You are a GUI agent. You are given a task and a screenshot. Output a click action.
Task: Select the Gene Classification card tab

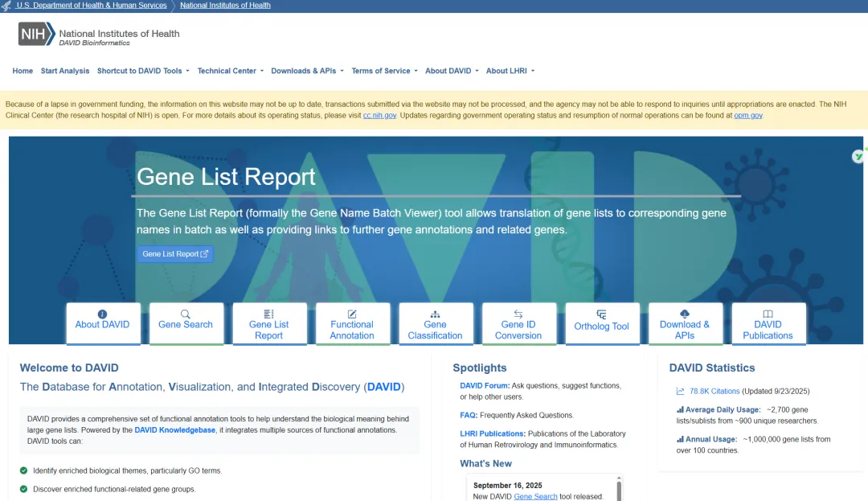(x=436, y=323)
